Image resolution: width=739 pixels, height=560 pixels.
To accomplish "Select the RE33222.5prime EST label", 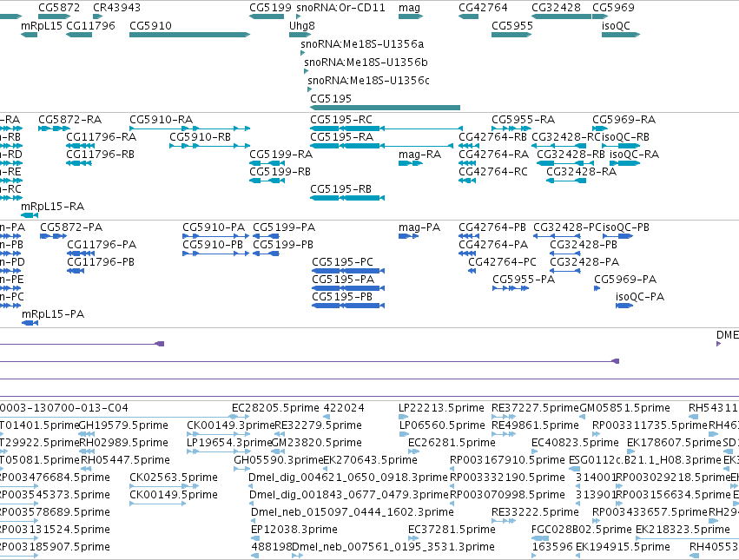I will 536,512.
